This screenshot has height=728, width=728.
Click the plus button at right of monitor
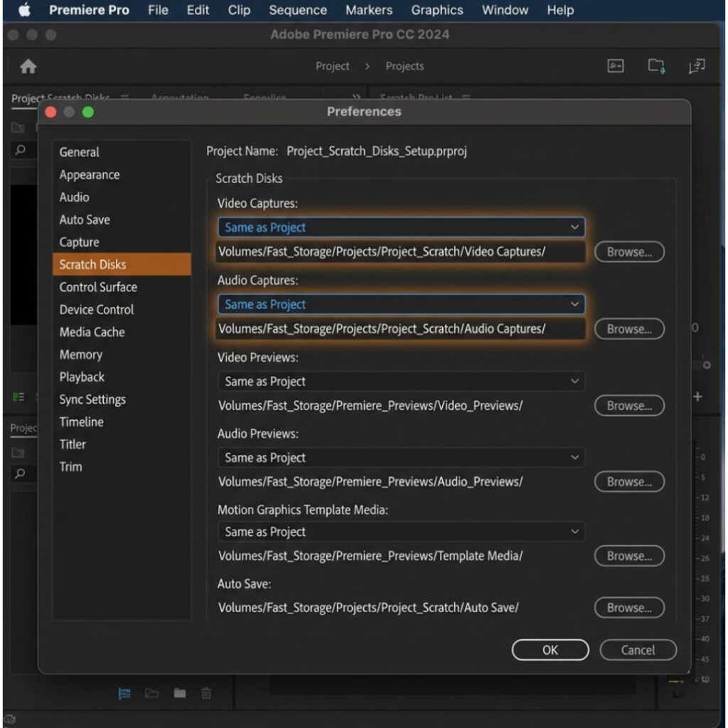click(x=697, y=397)
